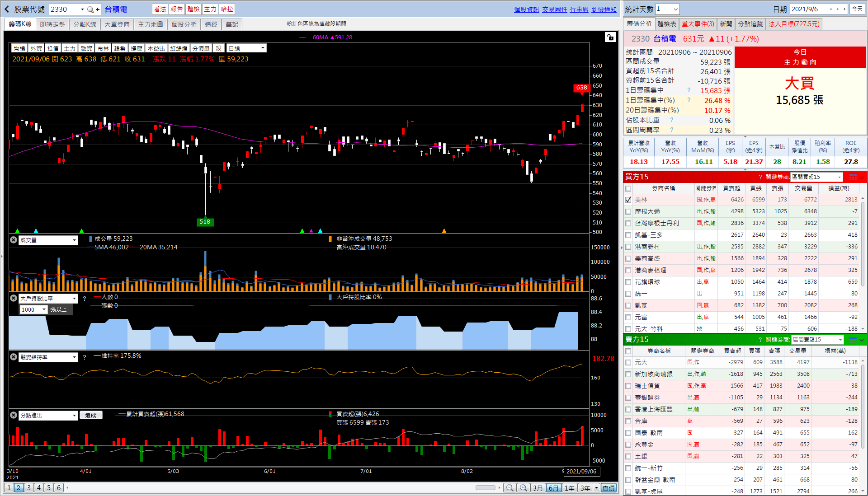Zoom out the chart with minus magnifier
This screenshot has height=496, width=868.
coord(510,488)
